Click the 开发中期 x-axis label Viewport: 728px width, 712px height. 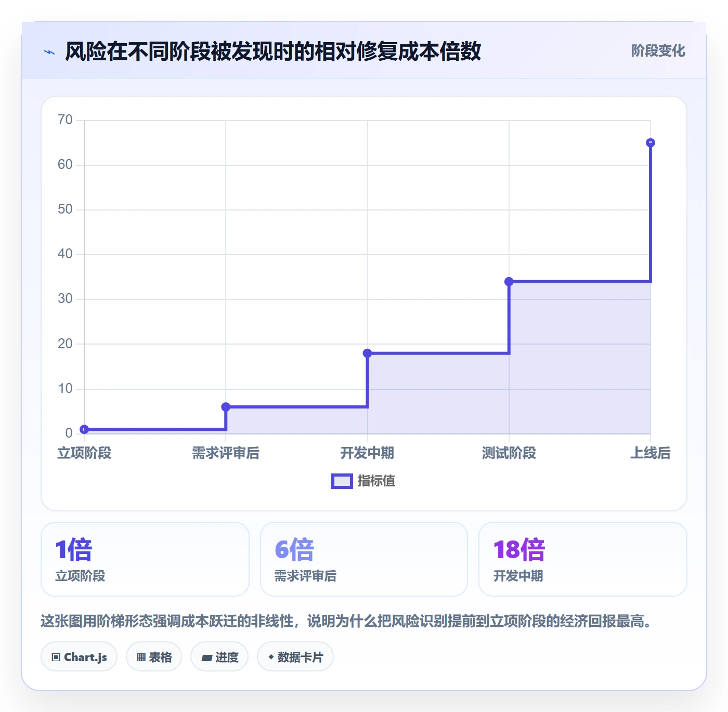coord(367,453)
